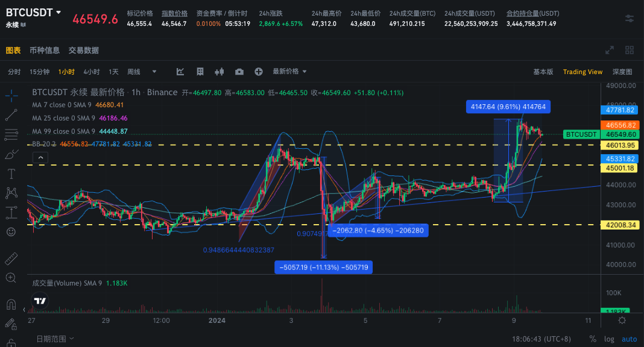Select the brush drawing tool
Viewport: 644px width, 347px height.
(x=11, y=154)
